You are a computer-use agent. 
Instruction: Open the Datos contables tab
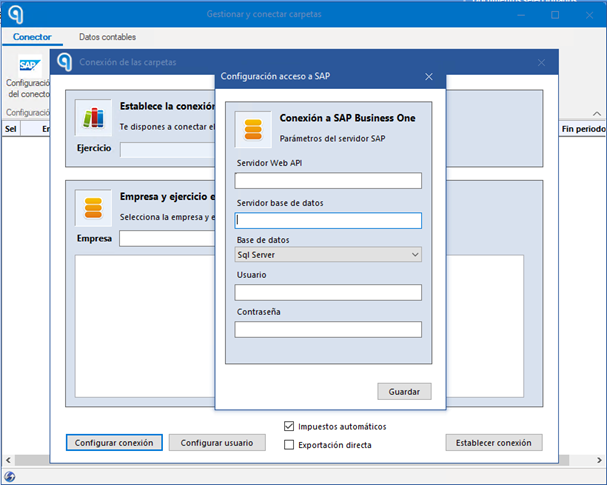[x=107, y=37]
